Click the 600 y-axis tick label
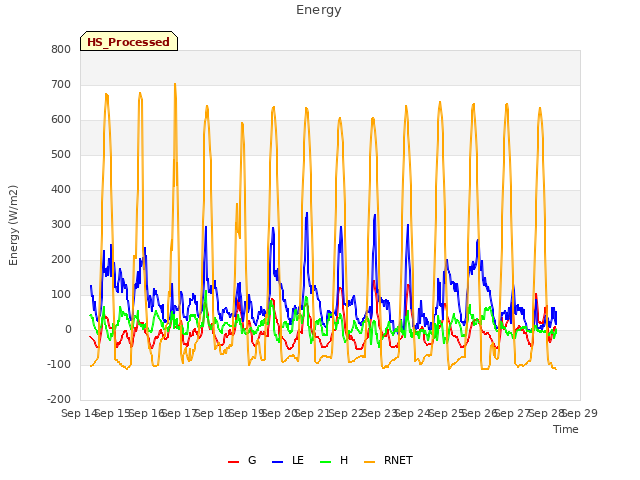 coord(61,120)
